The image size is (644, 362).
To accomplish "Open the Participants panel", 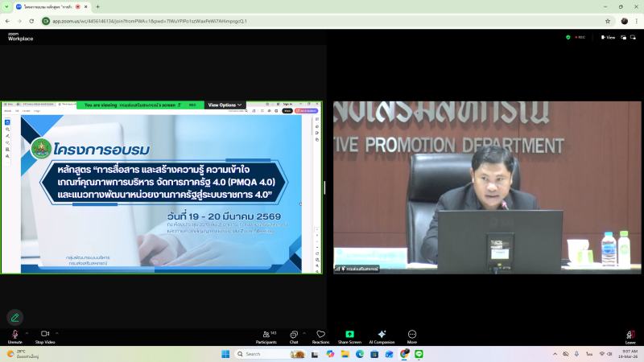I will (x=266, y=335).
